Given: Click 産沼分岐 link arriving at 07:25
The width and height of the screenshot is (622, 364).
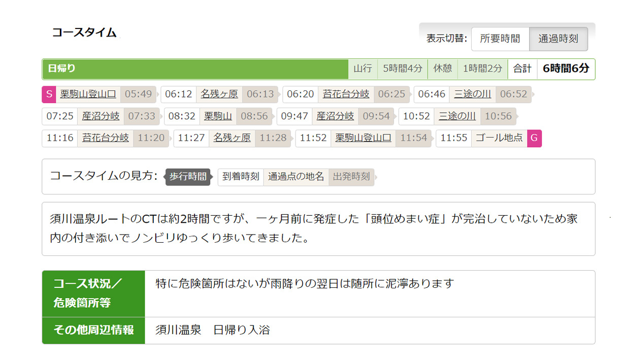Looking at the screenshot, I should click(x=101, y=116).
